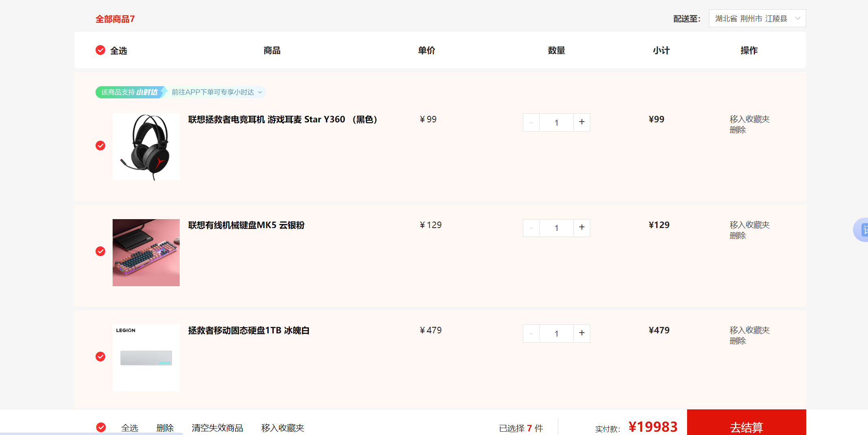
Task: Click the total price ¥19983
Action: pos(653,426)
